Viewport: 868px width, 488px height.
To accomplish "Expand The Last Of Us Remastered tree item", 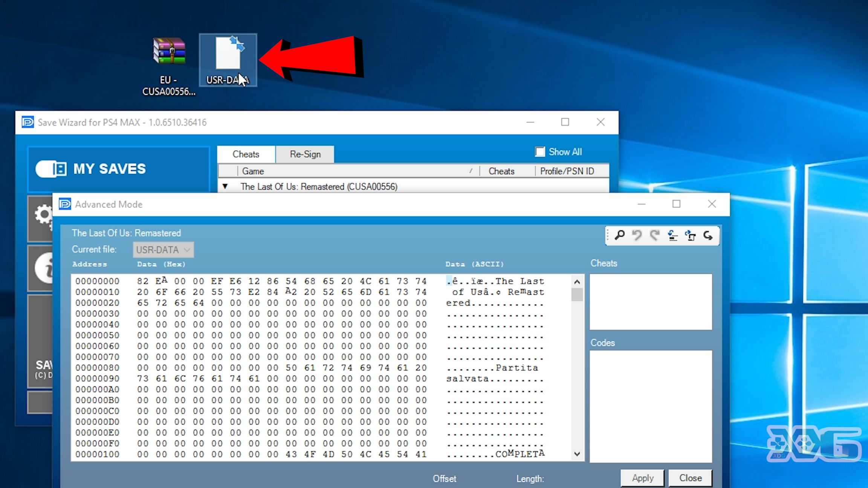I will point(225,186).
